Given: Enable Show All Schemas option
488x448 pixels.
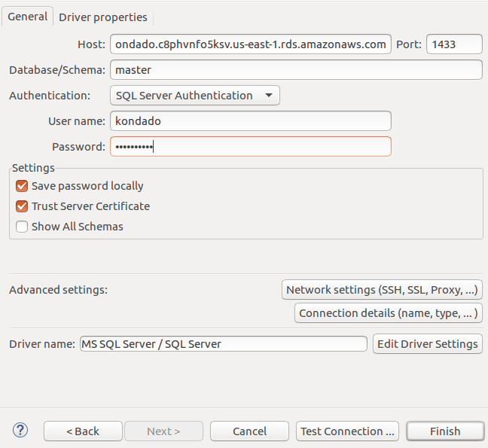Looking at the screenshot, I should pos(22,227).
